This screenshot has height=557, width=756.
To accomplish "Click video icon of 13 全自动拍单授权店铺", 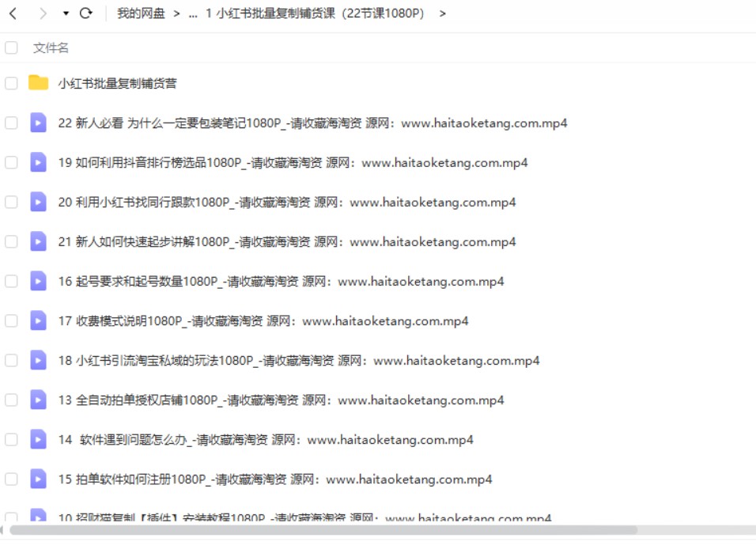I will (x=38, y=400).
